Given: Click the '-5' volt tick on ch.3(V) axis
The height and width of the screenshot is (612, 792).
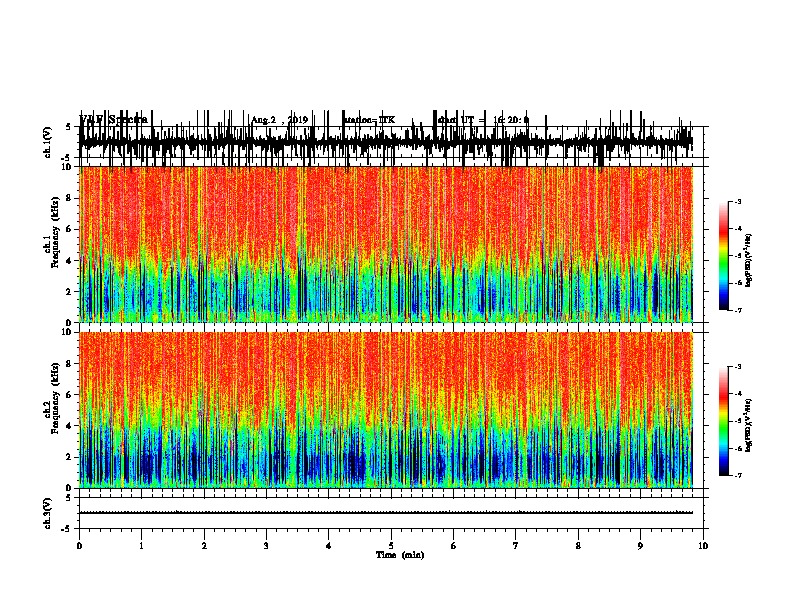Looking at the screenshot, I should click(x=67, y=529).
